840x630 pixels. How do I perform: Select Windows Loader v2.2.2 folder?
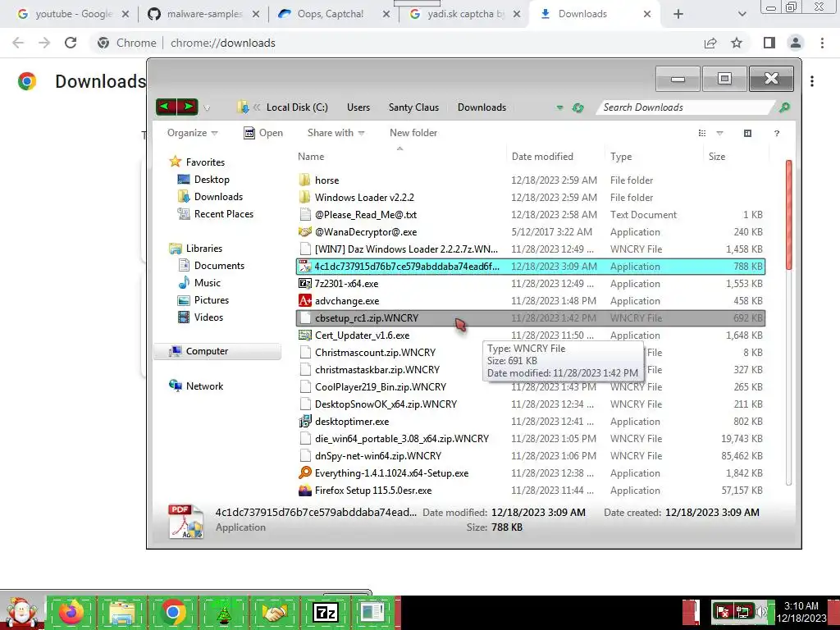click(x=531, y=197)
